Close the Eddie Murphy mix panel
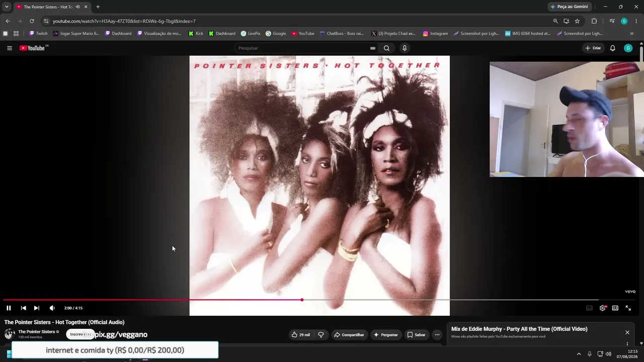Viewport: 644px width, 362px height. click(x=627, y=332)
